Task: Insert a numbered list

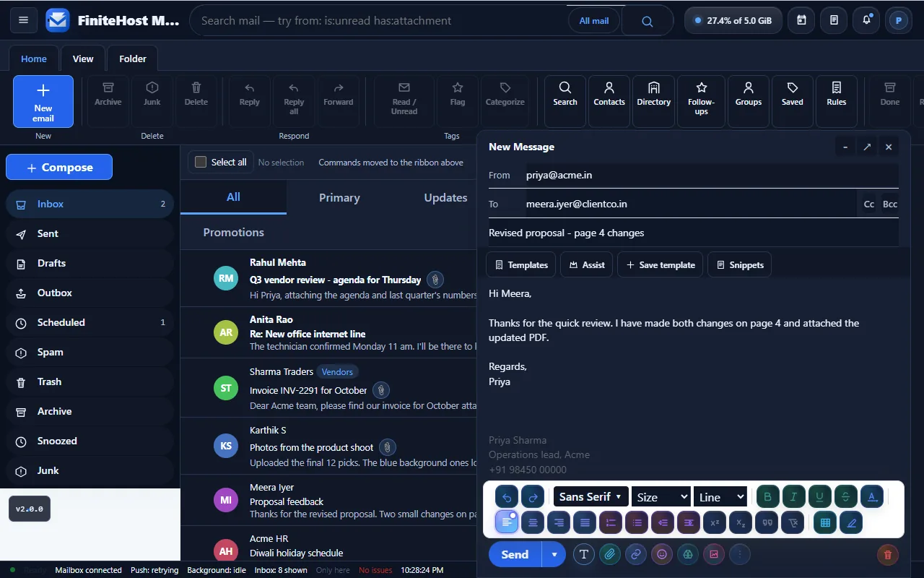Action: 611,522
